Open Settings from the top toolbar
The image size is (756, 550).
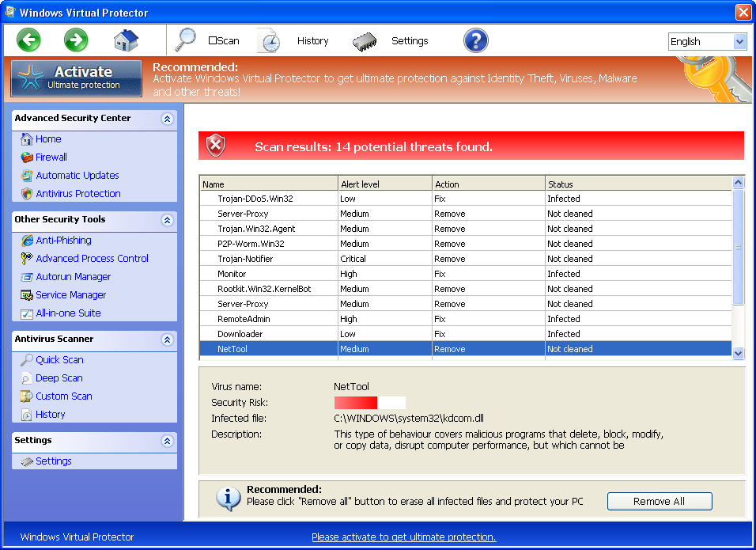tap(410, 41)
